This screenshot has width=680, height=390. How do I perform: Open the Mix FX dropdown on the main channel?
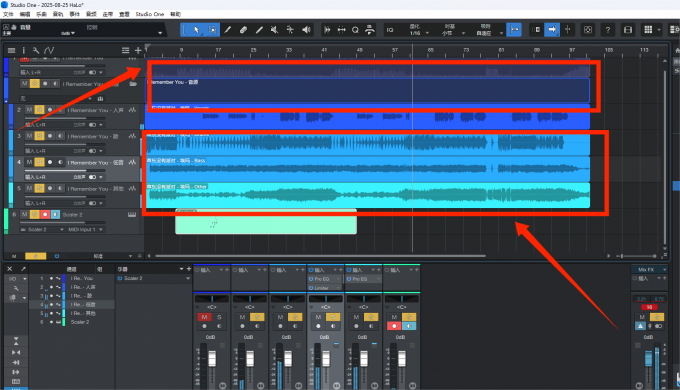point(664,269)
